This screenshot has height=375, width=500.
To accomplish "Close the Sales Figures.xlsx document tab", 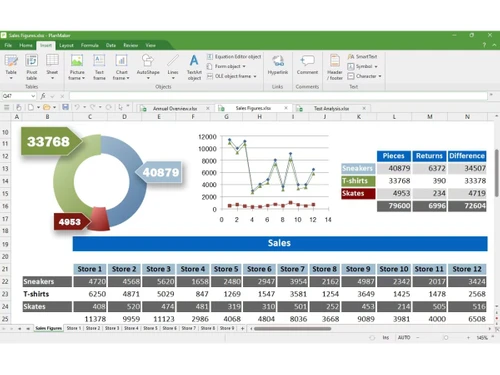I will (286, 108).
